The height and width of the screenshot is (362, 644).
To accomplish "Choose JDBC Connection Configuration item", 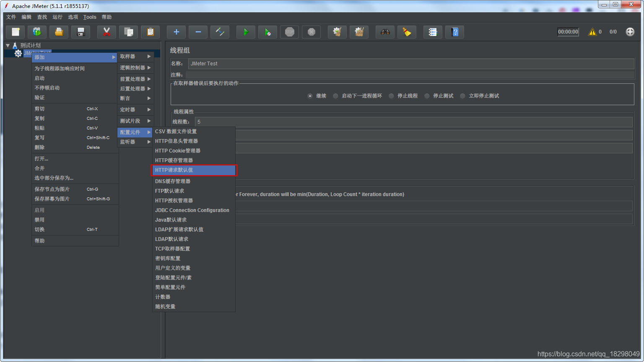I will pyautogui.click(x=194, y=210).
